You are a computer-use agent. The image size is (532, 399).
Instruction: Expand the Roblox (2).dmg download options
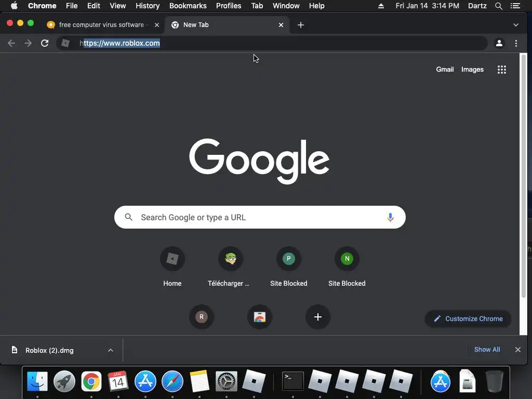coord(111,350)
